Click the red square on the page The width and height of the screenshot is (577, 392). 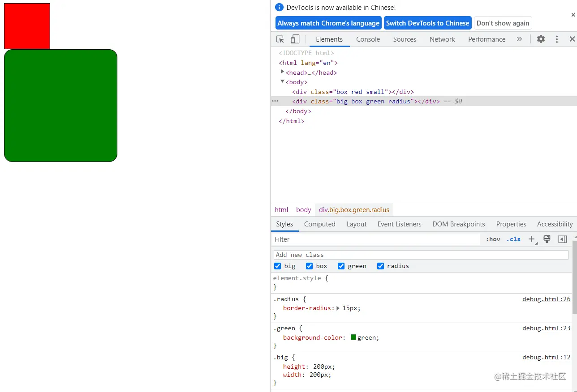point(27,26)
